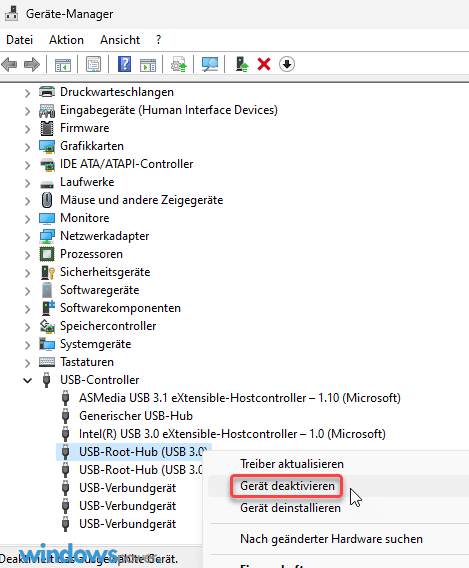
Task: Choose Nach geänderter Hardware suchen
Action: [331, 539]
